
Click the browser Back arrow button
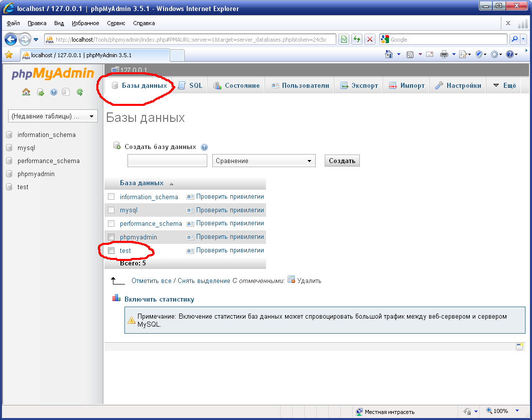tap(11, 39)
